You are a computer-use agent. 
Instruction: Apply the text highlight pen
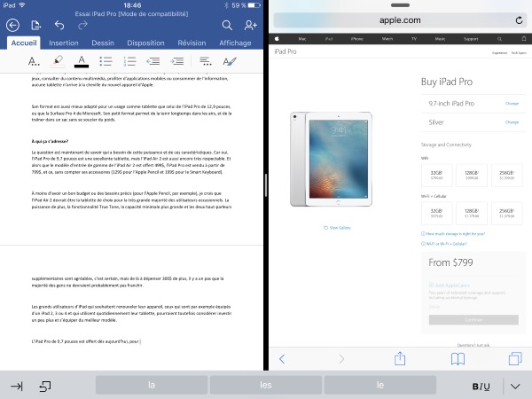point(58,61)
